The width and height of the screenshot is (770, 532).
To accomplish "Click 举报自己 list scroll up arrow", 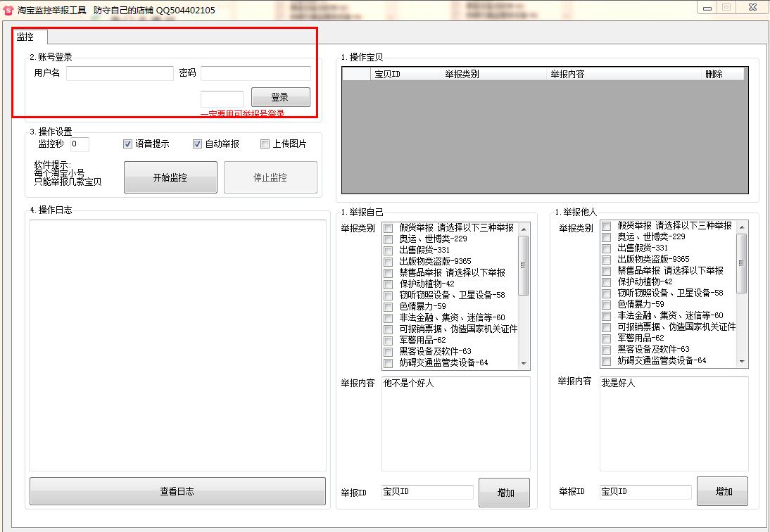I will (x=524, y=229).
